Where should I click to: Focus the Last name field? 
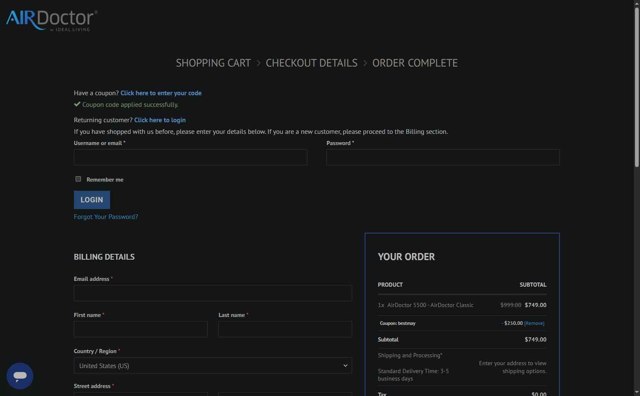285,329
